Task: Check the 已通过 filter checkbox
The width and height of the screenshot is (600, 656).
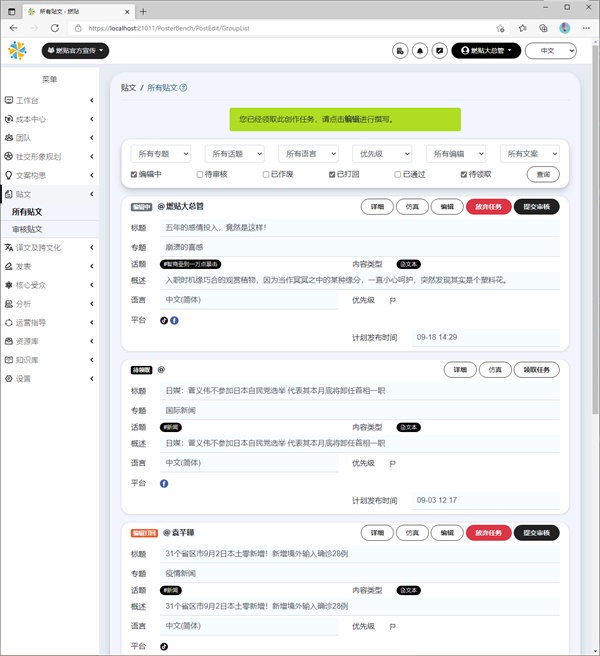Action: click(398, 174)
